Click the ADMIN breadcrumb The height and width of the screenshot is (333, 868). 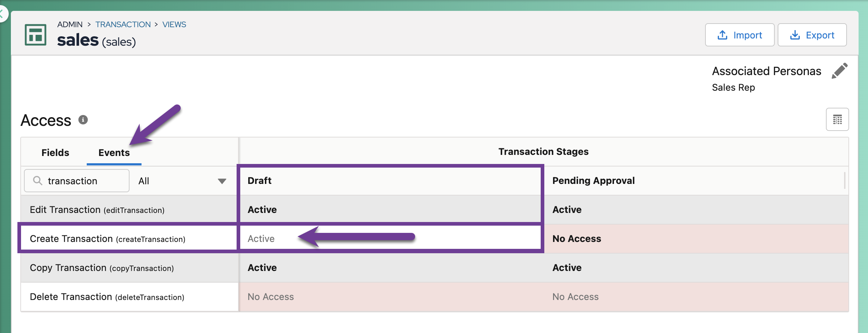tap(70, 24)
